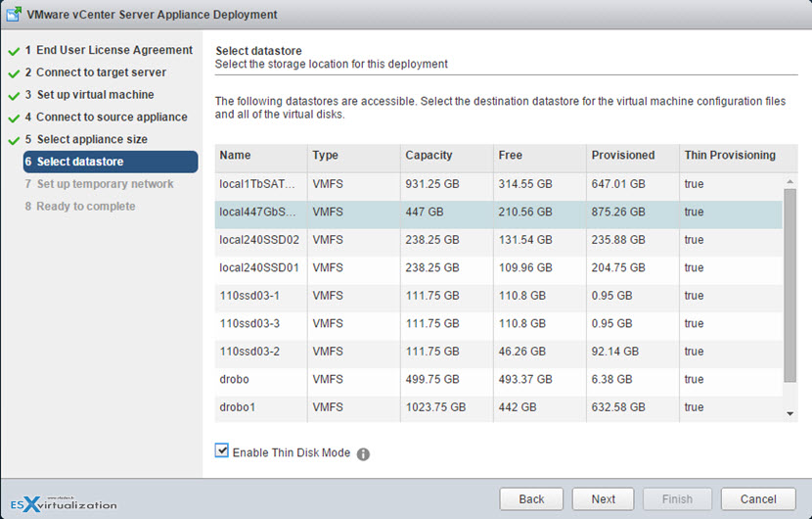The width and height of the screenshot is (812, 519).
Task: Click the datastore list scroll down arrow
Action: pyautogui.click(x=789, y=414)
